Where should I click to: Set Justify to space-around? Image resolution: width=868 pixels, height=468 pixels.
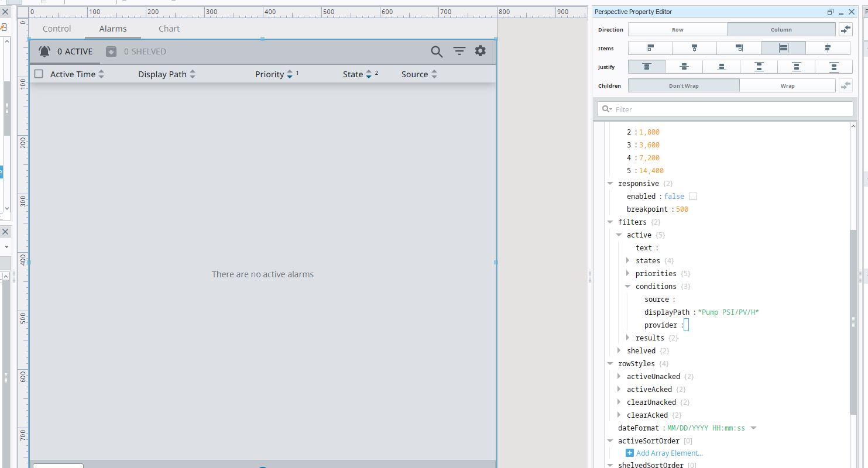797,67
